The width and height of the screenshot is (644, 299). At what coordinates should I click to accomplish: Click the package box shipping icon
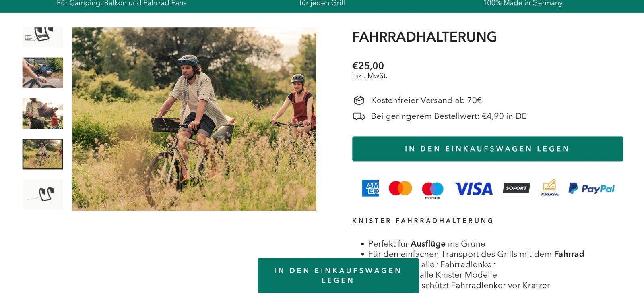pos(359,100)
